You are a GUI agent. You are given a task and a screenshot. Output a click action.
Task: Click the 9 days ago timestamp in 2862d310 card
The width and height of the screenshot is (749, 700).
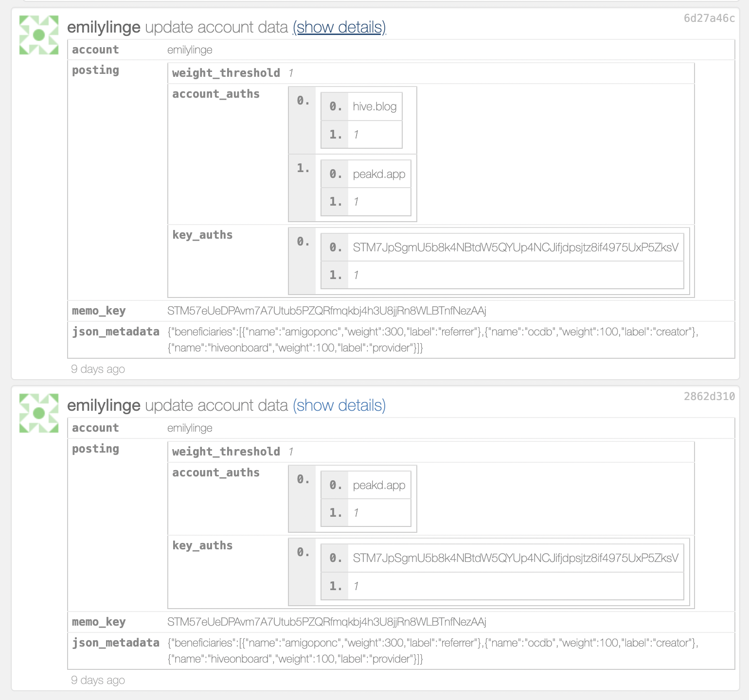pos(98,680)
